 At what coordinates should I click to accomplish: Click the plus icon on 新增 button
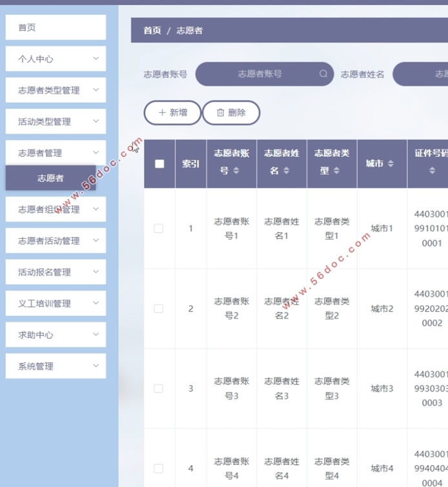pyautogui.click(x=161, y=112)
